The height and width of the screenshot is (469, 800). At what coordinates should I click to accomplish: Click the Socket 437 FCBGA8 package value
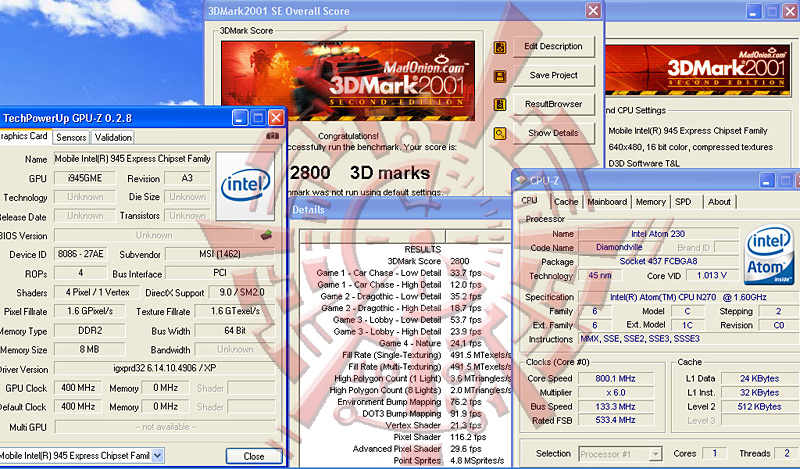658,261
